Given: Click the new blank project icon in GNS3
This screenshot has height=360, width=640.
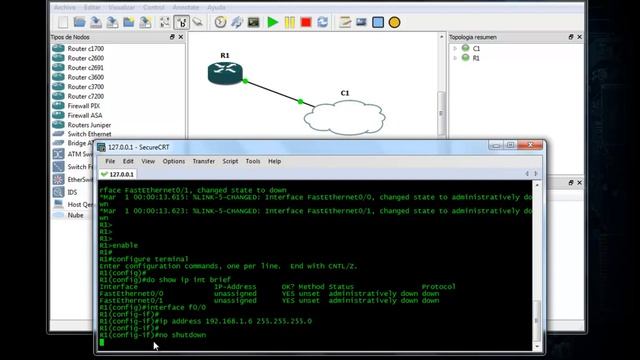Looking at the screenshot, I should (x=63, y=22).
